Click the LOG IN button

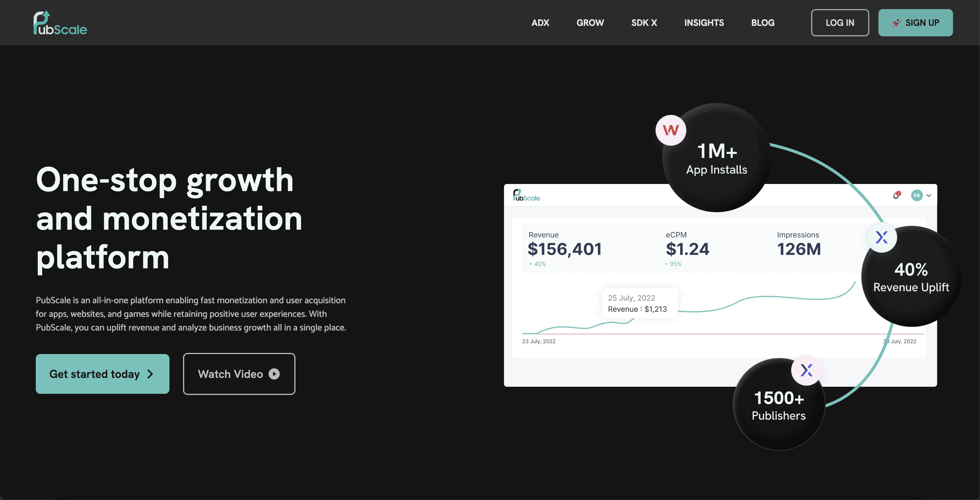840,22
